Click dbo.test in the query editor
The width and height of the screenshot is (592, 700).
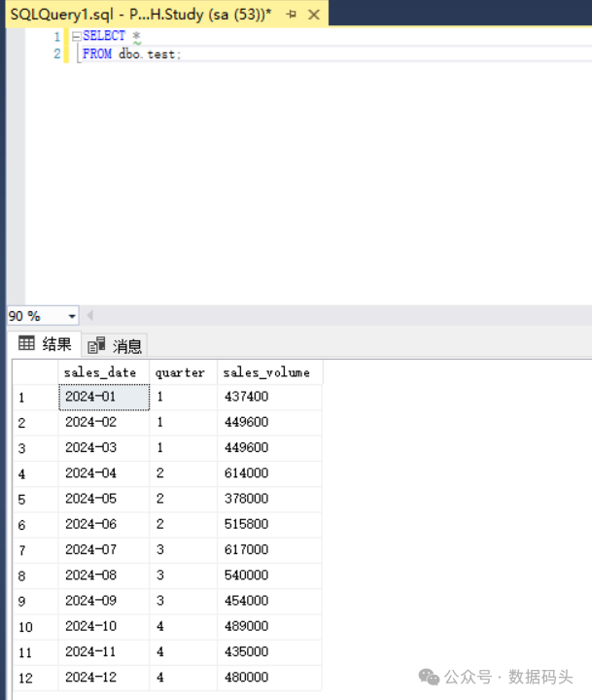point(148,54)
